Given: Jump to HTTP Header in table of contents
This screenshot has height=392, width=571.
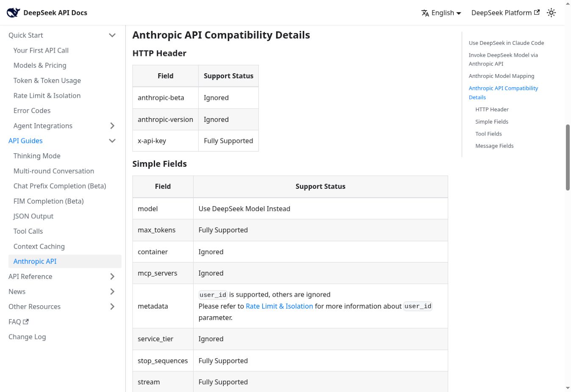Looking at the screenshot, I should (492, 109).
